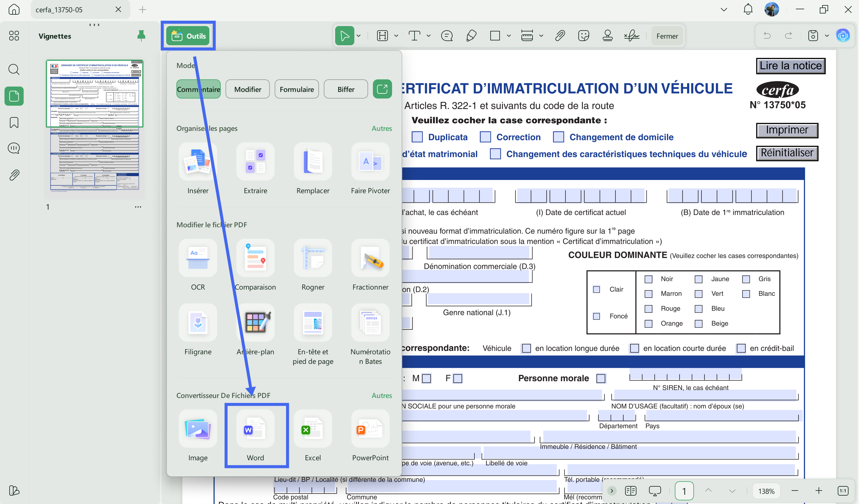859x504 pixels.
Task: Select the cursor selection tool
Action: pyautogui.click(x=344, y=36)
